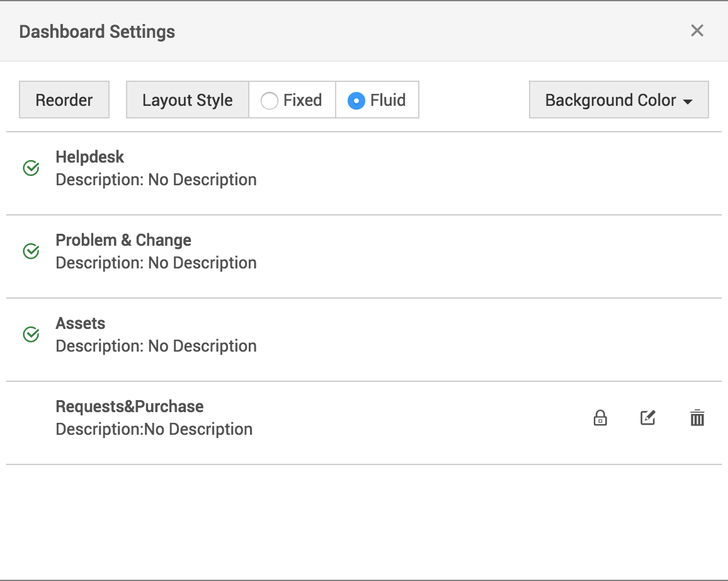
Task: Click the green check icon beside Helpdesk
Action: click(x=31, y=168)
